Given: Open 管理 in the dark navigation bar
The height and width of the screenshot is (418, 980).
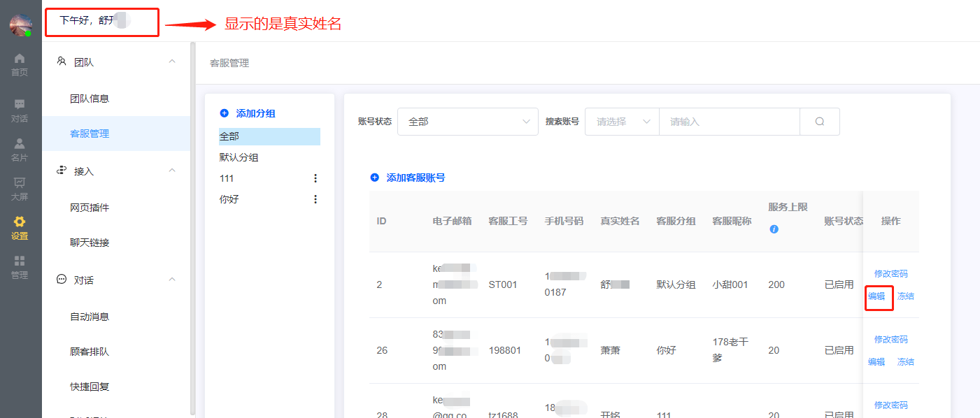Looking at the screenshot, I should pyautogui.click(x=20, y=267).
